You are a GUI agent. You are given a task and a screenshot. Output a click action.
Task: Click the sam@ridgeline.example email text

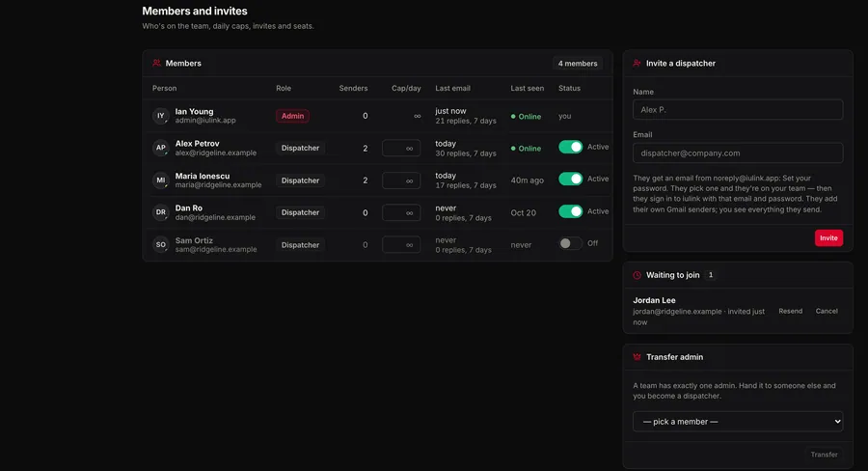pos(216,249)
